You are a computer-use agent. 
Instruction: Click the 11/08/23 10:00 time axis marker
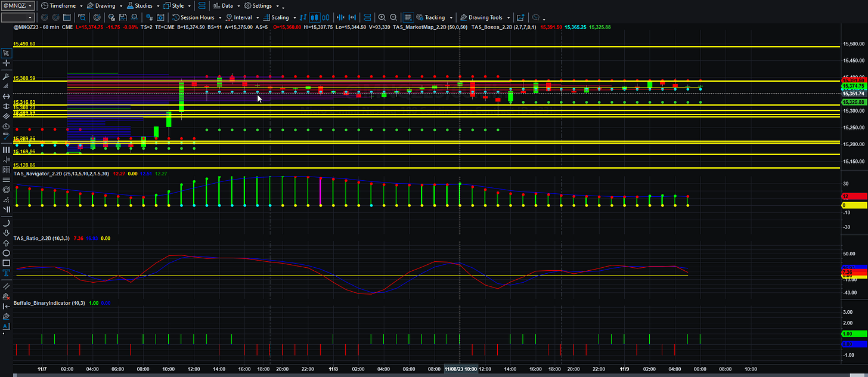tap(460, 369)
